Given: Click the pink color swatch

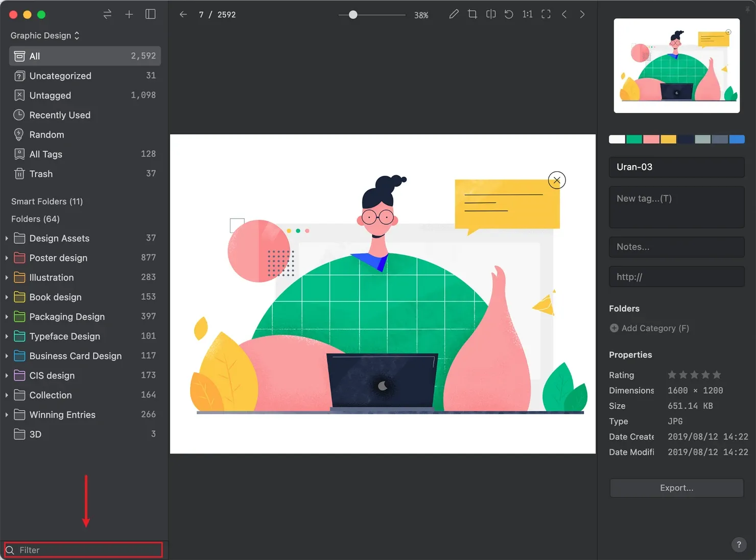Looking at the screenshot, I should coord(651,139).
